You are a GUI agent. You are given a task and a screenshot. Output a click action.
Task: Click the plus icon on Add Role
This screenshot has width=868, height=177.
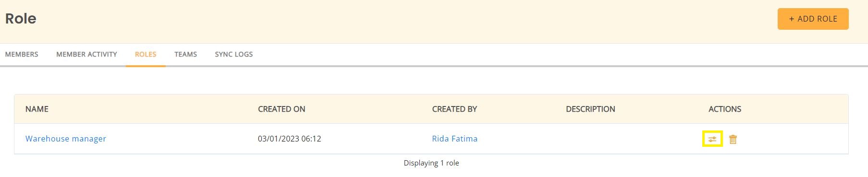point(792,19)
